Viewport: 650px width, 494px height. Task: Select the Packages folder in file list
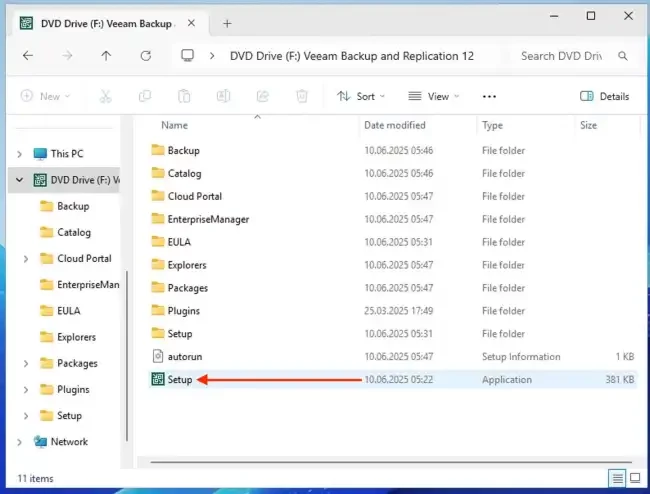pyautogui.click(x=187, y=287)
